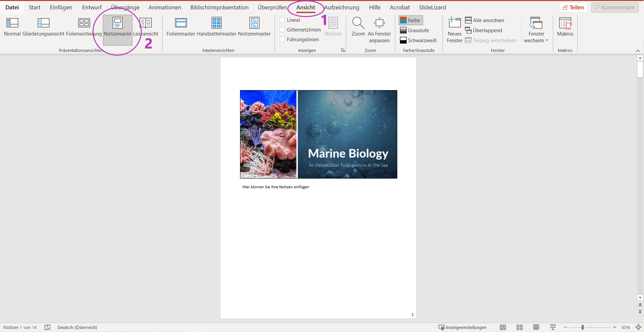Toggle the Führungslinien checkbox

pyautogui.click(x=282, y=40)
